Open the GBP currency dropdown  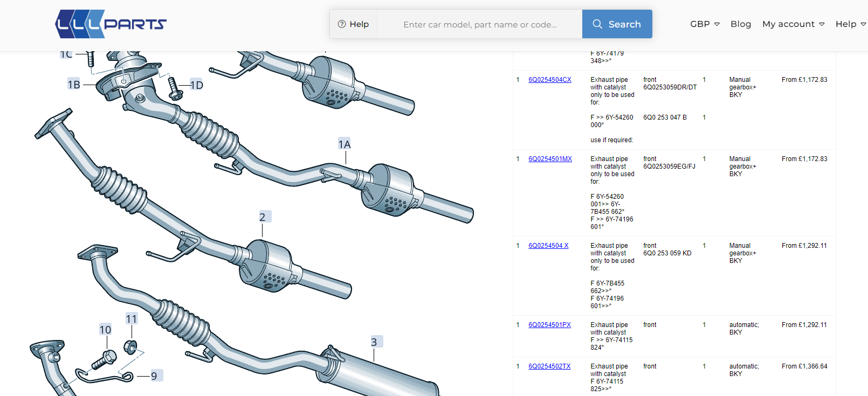704,24
